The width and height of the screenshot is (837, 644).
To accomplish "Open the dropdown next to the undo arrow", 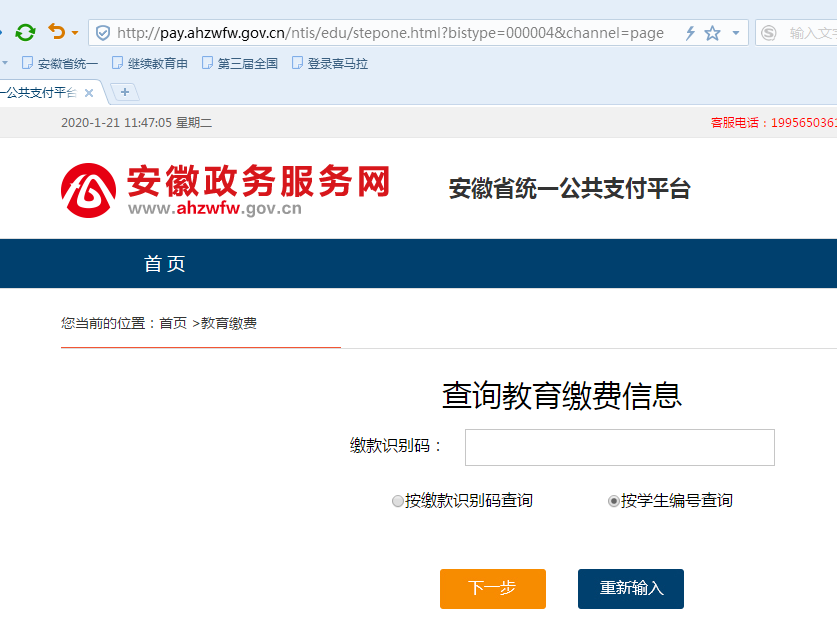I will 75,34.
